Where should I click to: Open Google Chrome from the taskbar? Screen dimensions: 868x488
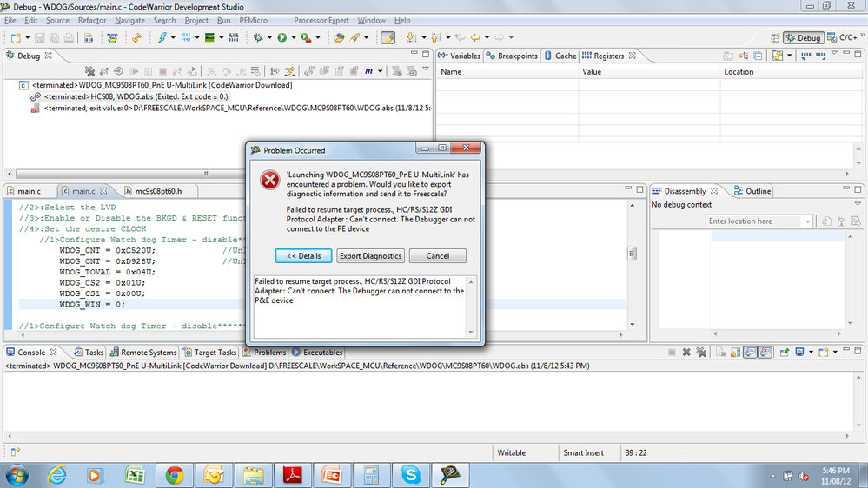pyautogui.click(x=175, y=475)
